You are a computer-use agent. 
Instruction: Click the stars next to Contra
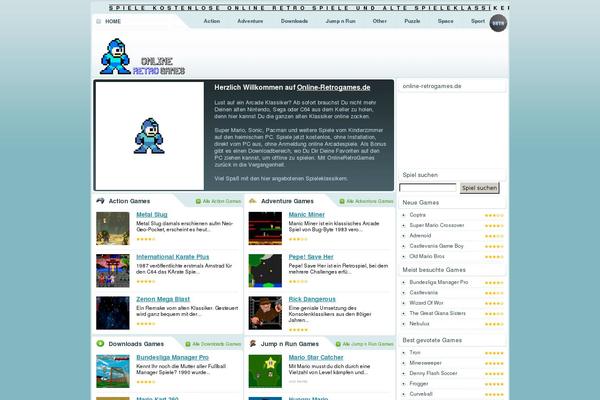(494, 216)
